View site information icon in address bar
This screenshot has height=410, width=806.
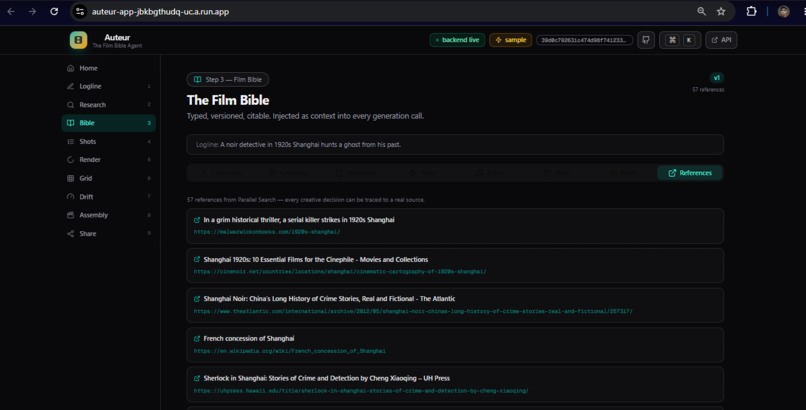(x=80, y=11)
